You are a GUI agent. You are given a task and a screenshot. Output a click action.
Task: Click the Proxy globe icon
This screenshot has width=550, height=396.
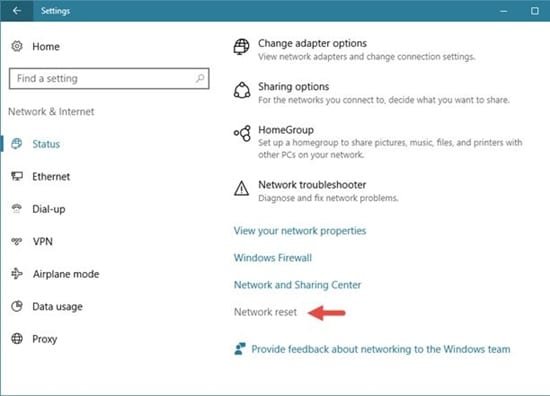point(16,339)
